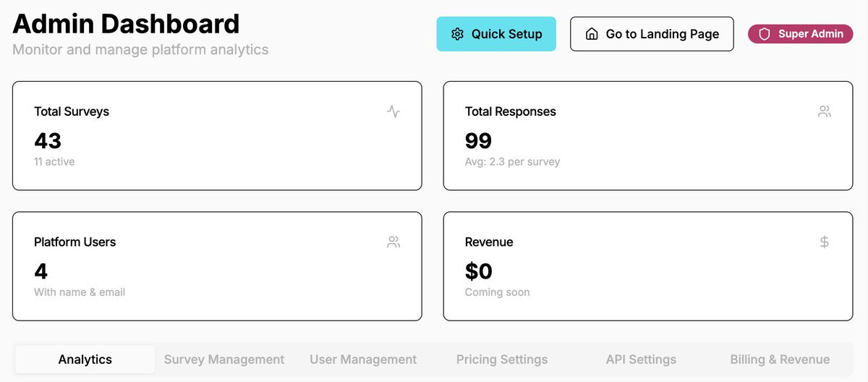
Task: Click the Platform Users value 4
Action: click(x=41, y=271)
